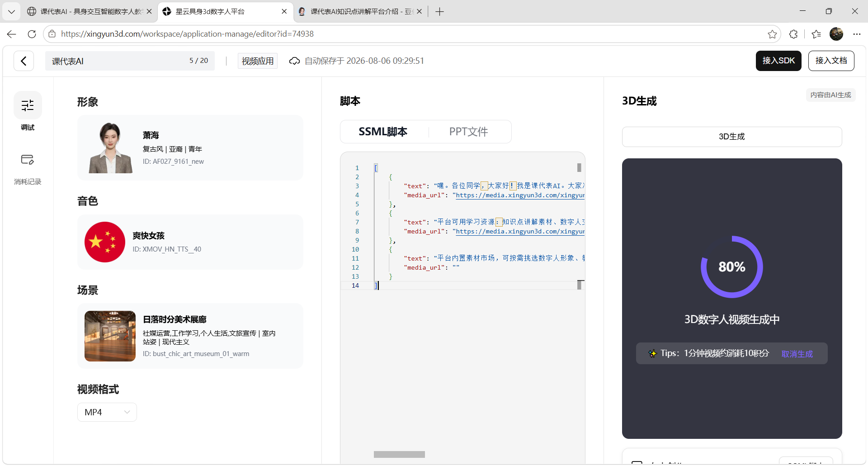Click line number 14 in editor gutter
Screen dimensions: 868x466
pyautogui.click(x=355, y=285)
